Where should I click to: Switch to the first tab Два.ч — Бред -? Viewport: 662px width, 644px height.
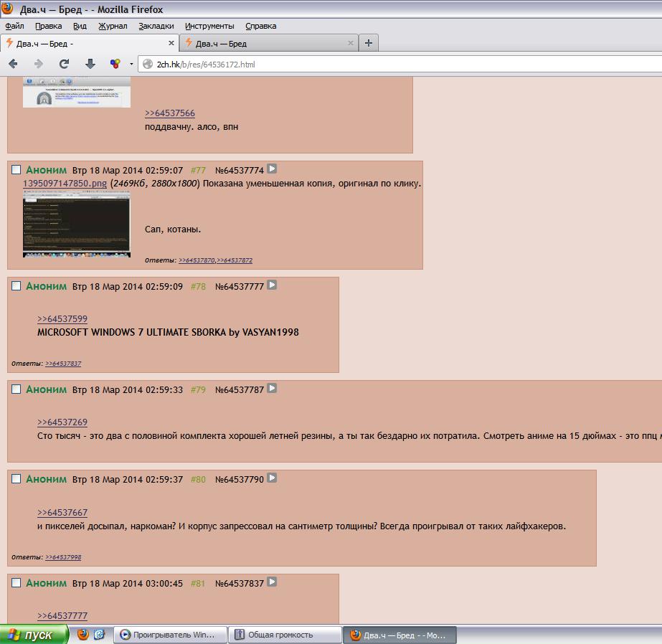[x=90, y=43]
